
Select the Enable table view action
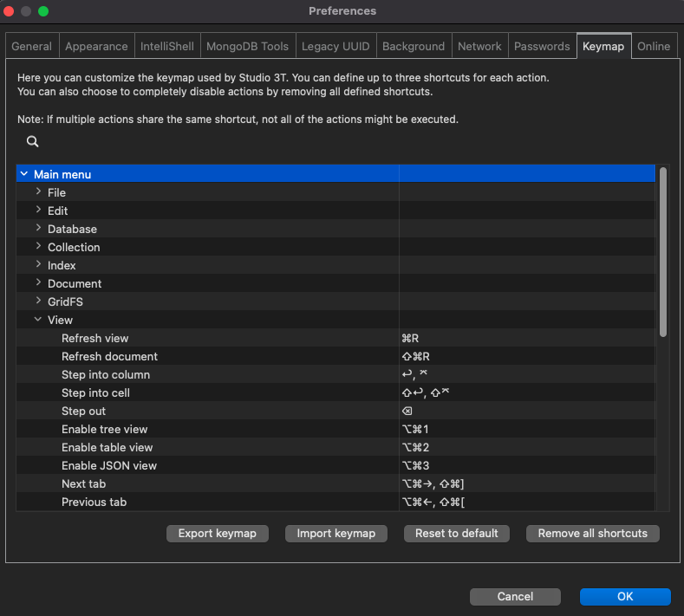click(335, 447)
